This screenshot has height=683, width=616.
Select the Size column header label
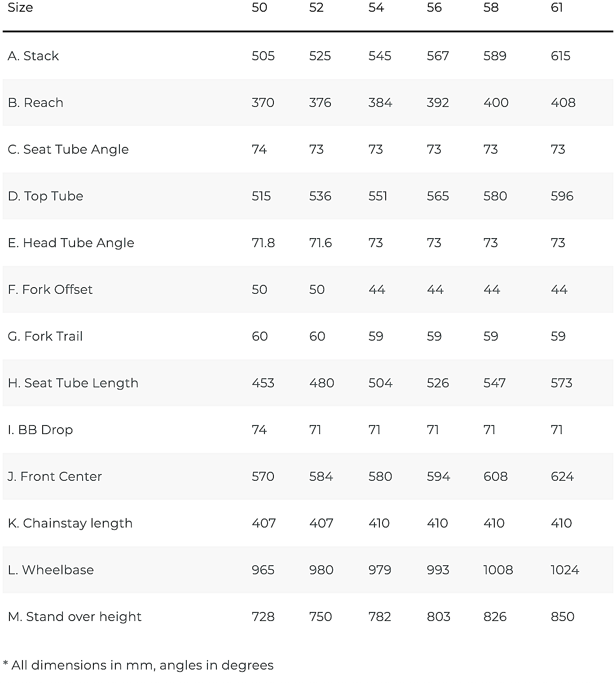[x=20, y=7]
